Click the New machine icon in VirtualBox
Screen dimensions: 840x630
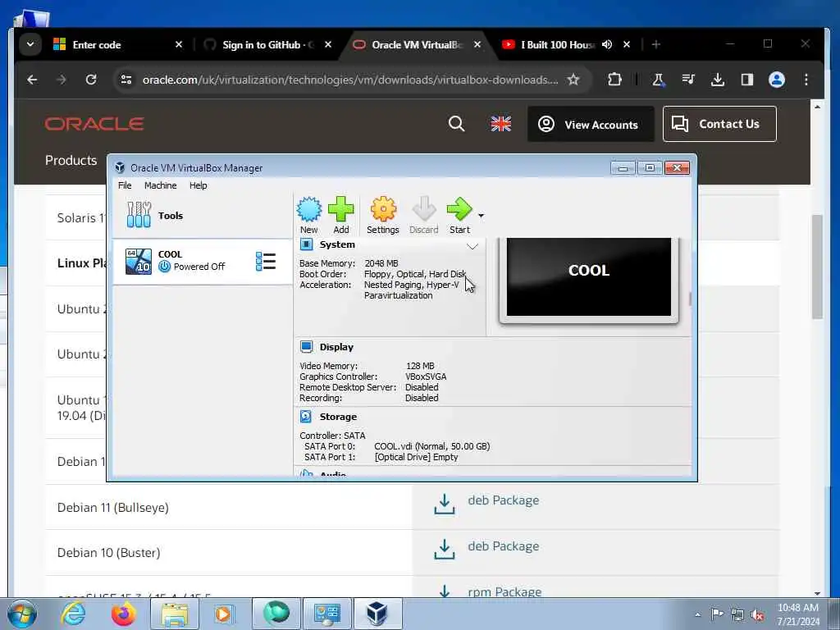(309, 215)
